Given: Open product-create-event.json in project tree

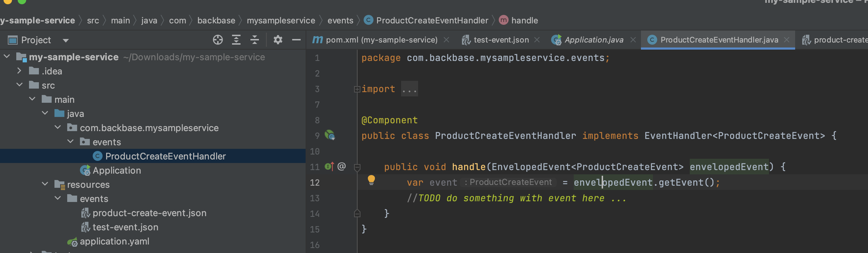Looking at the screenshot, I should (149, 213).
